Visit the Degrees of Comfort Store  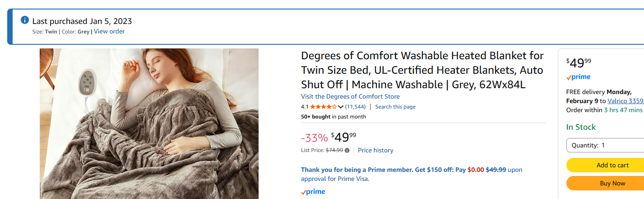coord(350,96)
